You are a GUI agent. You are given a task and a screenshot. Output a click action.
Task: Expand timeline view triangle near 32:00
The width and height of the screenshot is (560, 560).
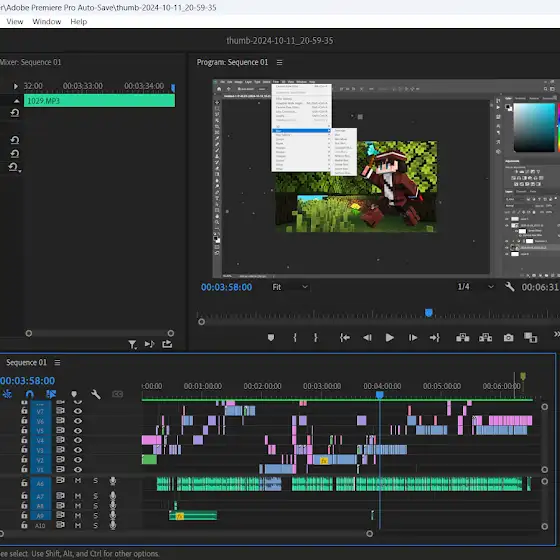coord(15,86)
